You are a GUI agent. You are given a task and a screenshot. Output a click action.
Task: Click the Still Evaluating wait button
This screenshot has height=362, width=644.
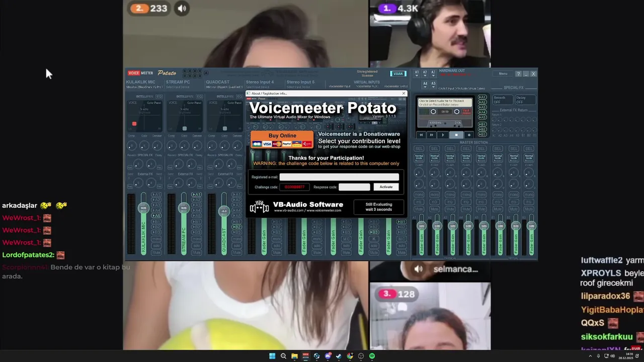pyautogui.click(x=378, y=207)
